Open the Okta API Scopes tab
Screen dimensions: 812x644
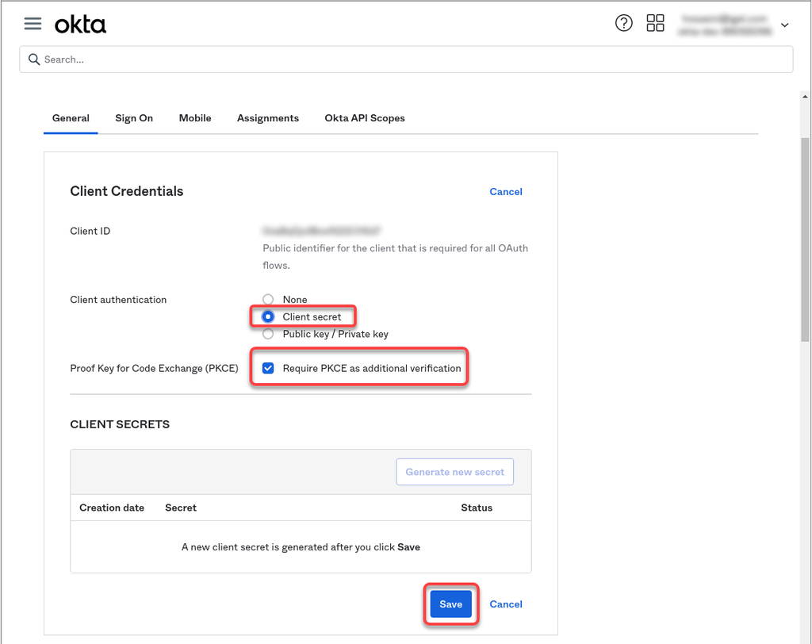pos(365,118)
